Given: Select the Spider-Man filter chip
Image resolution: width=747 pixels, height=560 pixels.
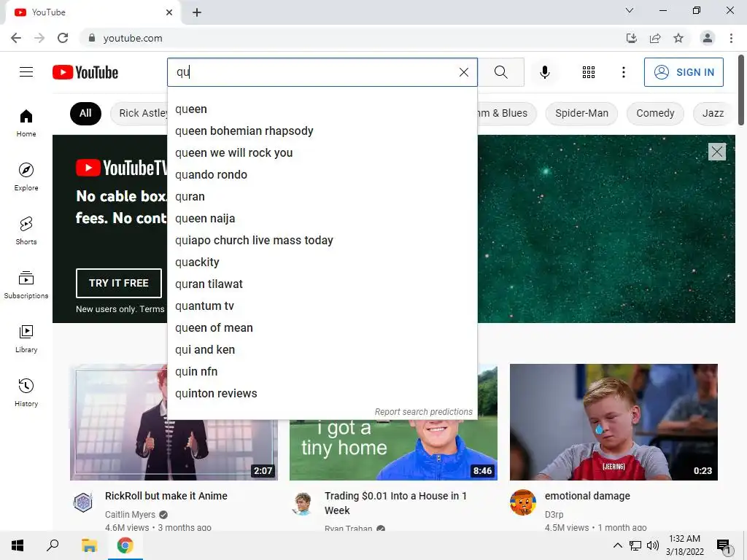Looking at the screenshot, I should coord(581,113).
